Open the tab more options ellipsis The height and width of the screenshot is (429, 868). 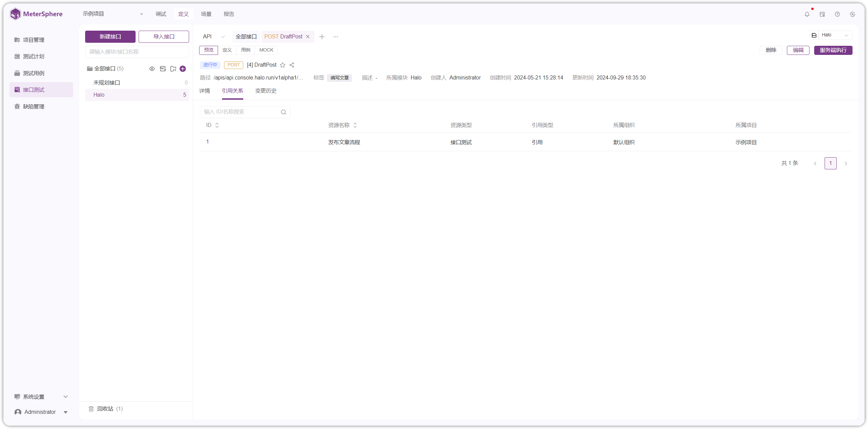point(336,37)
